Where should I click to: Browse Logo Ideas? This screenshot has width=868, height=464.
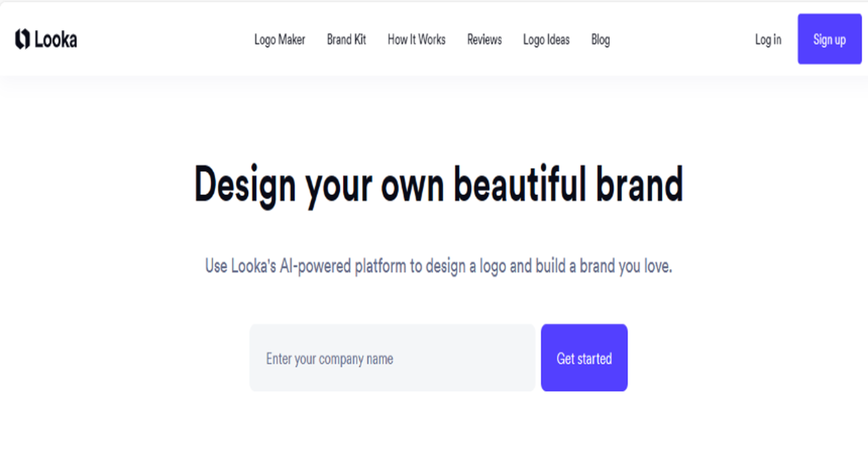tap(546, 40)
